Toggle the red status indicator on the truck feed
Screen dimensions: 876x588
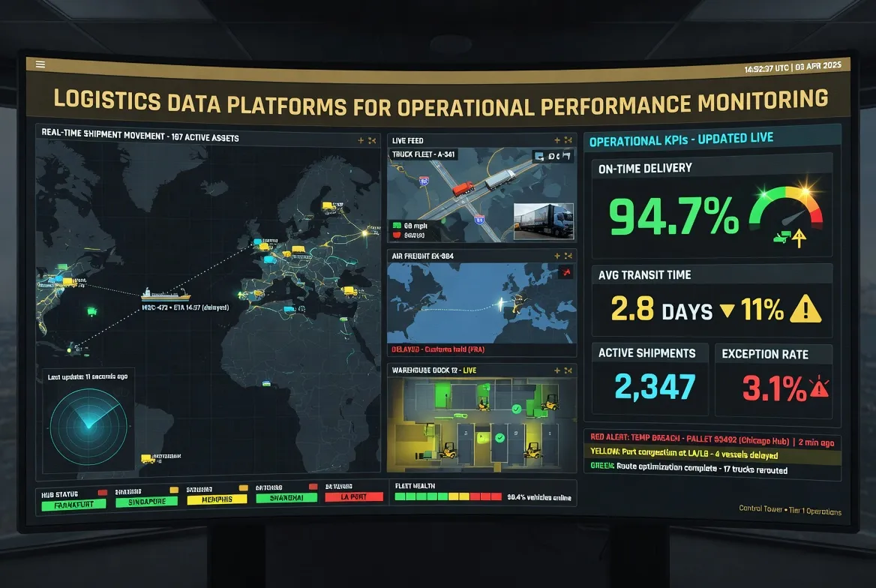pyautogui.click(x=397, y=234)
